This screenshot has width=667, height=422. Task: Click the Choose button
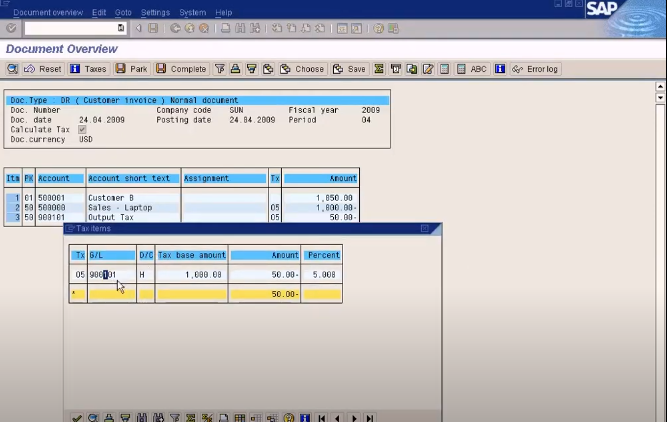coord(302,69)
